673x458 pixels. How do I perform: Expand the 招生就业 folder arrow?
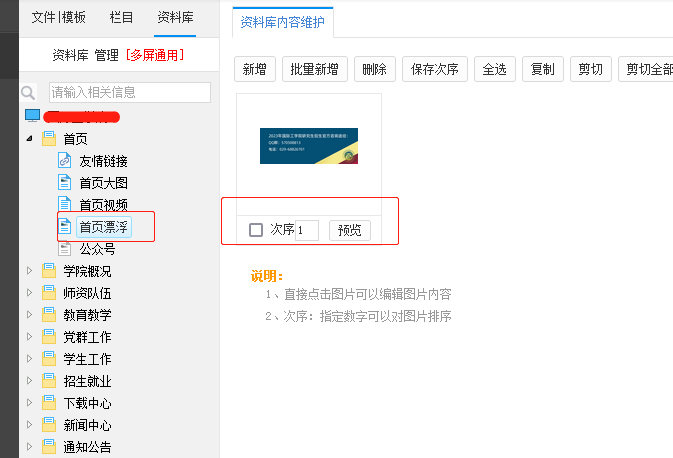click(x=29, y=381)
